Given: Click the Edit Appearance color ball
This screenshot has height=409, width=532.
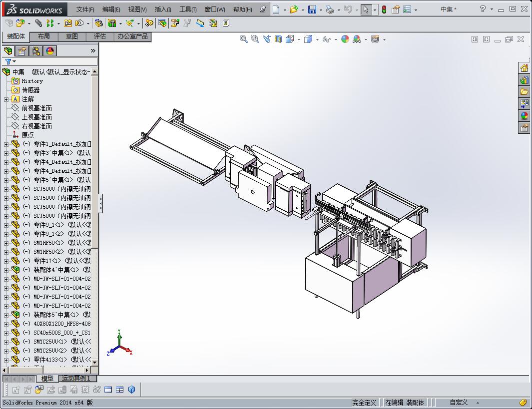Looking at the screenshot, I should pyautogui.click(x=345, y=39).
